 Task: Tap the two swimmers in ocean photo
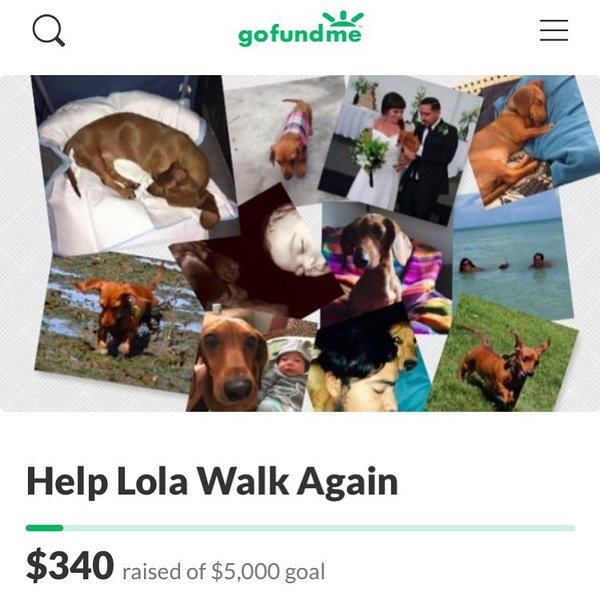tap(511, 256)
